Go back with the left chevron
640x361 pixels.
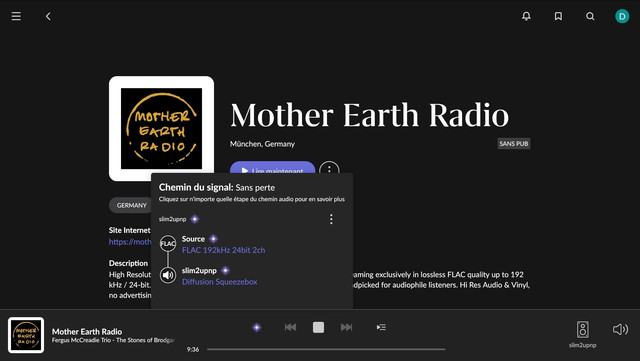(48, 16)
